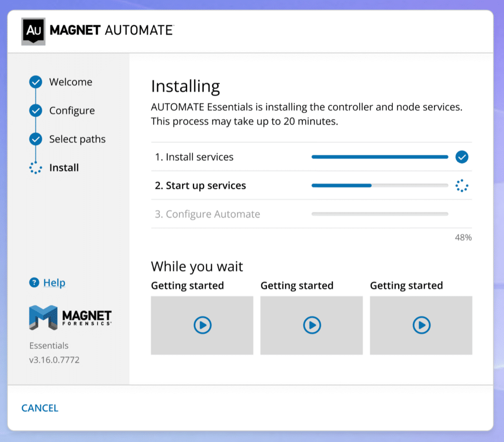Click the Install services completed checkmark
Image resolution: width=504 pixels, height=442 pixels.
462,157
